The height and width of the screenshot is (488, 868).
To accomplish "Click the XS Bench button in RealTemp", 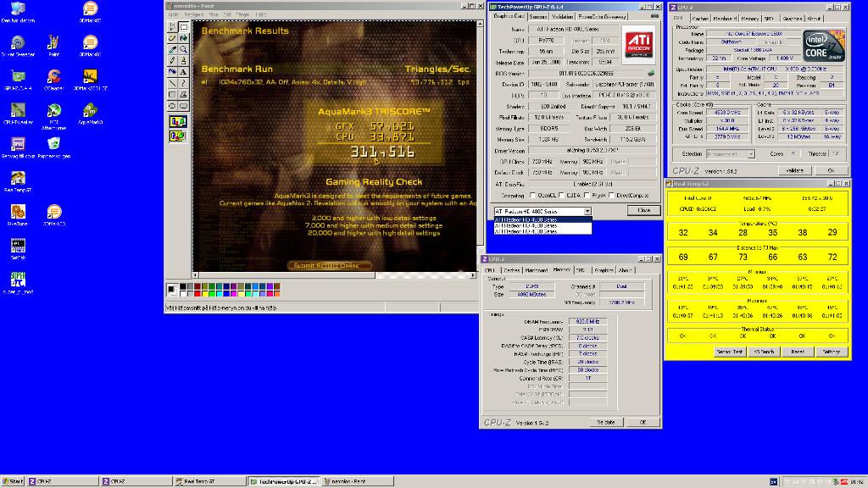I will tap(764, 352).
